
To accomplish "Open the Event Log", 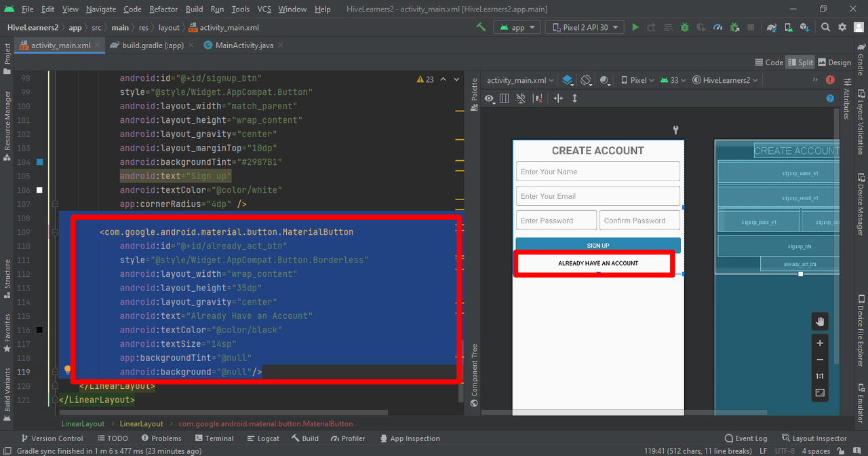I will click(746, 438).
